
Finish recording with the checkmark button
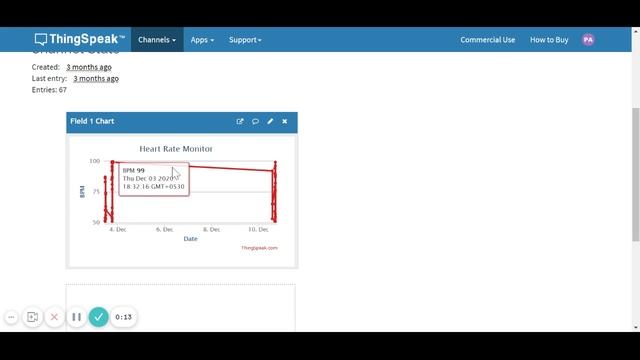[x=98, y=317]
